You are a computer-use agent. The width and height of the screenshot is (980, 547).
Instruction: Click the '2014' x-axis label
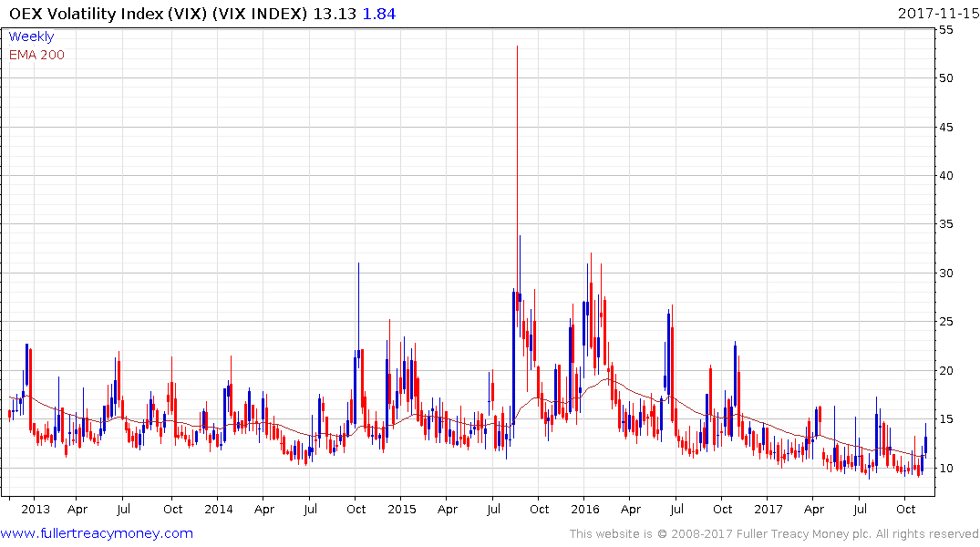(219, 509)
